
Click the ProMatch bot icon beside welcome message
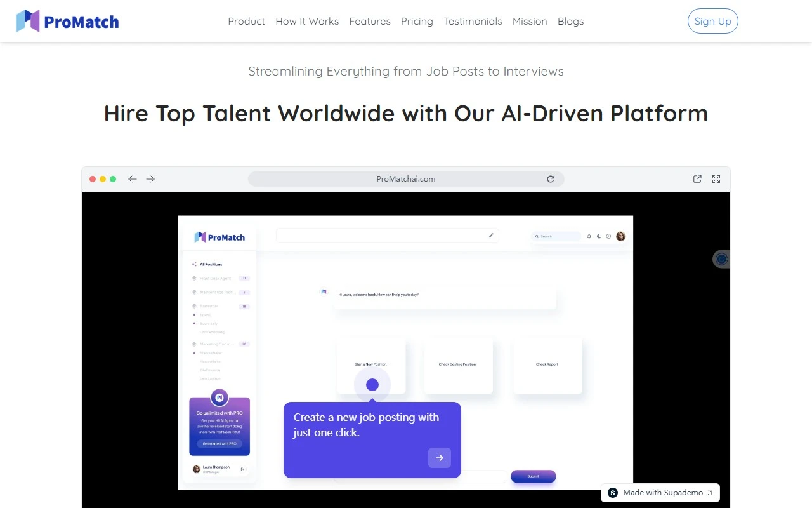(324, 291)
